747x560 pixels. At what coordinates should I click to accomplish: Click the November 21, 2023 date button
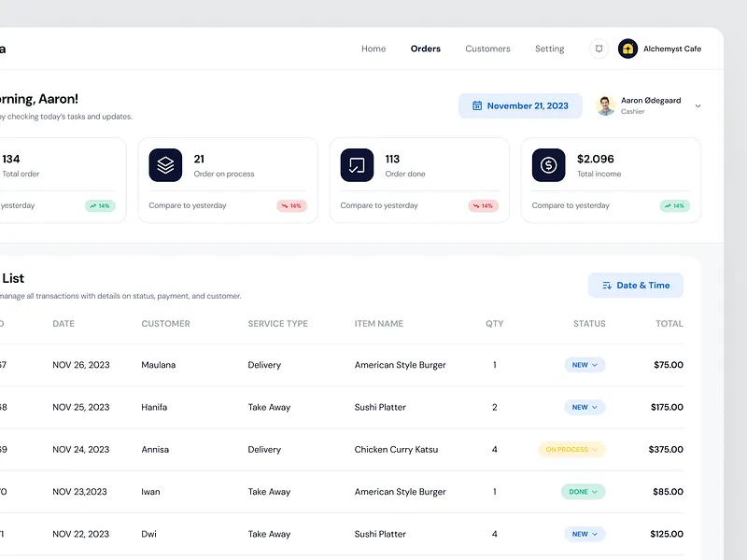coord(520,105)
